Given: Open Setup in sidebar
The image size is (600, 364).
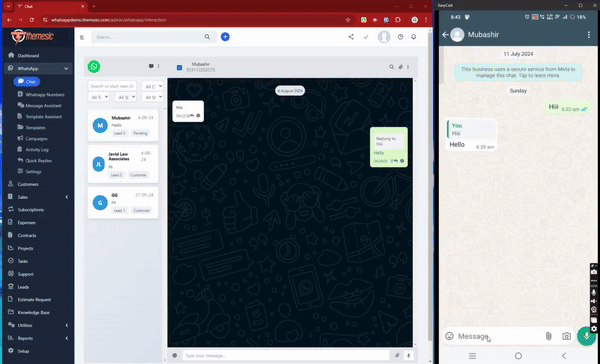Looking at the screenshot, I should tap(23, 351).
